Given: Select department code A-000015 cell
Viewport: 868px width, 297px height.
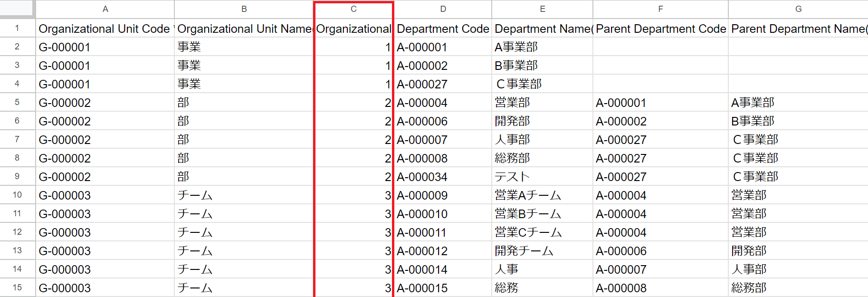Looking at the screenshot, I should point(443,288).
